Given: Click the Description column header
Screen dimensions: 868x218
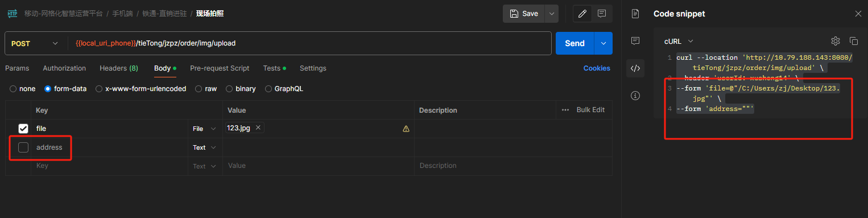Looking at the screenshot, I should pos(438,110).
